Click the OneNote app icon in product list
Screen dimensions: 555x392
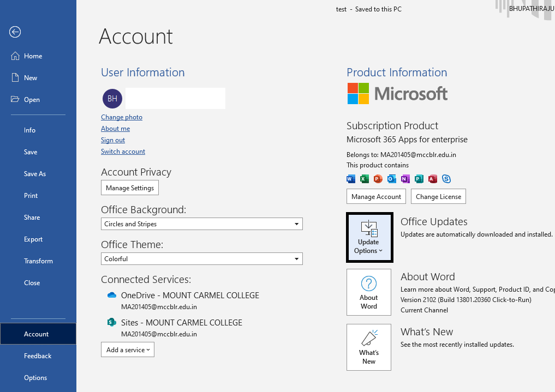coord(405,179)
